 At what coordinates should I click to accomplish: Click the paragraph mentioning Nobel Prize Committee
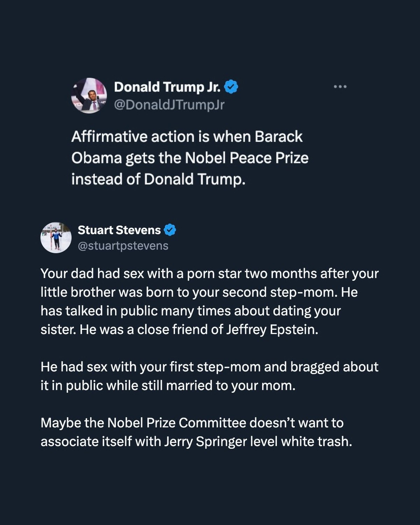pos(196,432)
